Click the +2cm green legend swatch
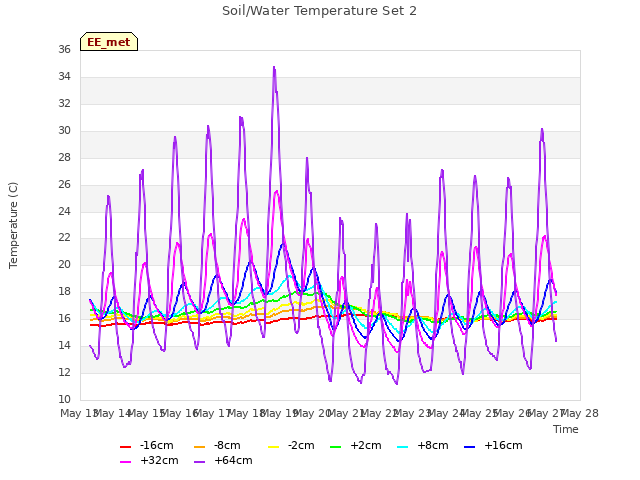Screen dimensions: 640x480 coord(336,447)
